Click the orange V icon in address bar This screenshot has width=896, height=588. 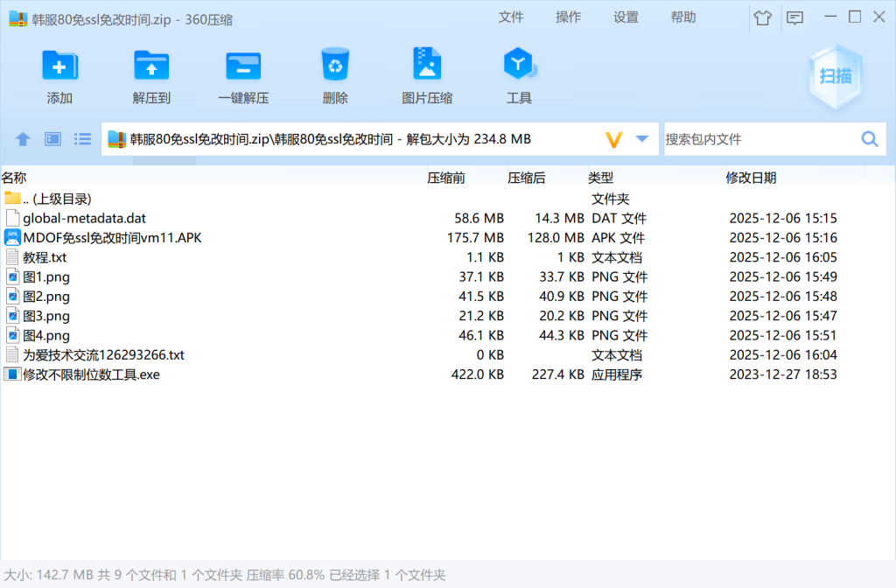point(614,139)
